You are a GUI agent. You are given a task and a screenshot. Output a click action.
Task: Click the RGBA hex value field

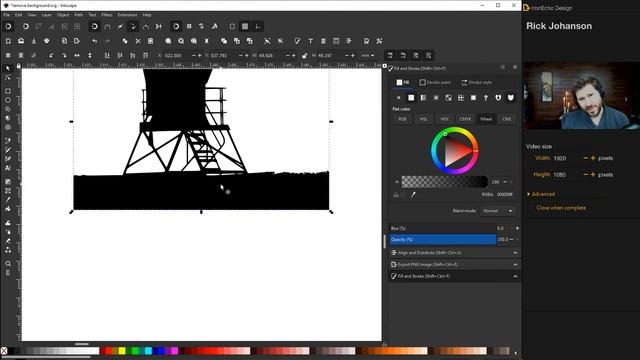point(504,195)
